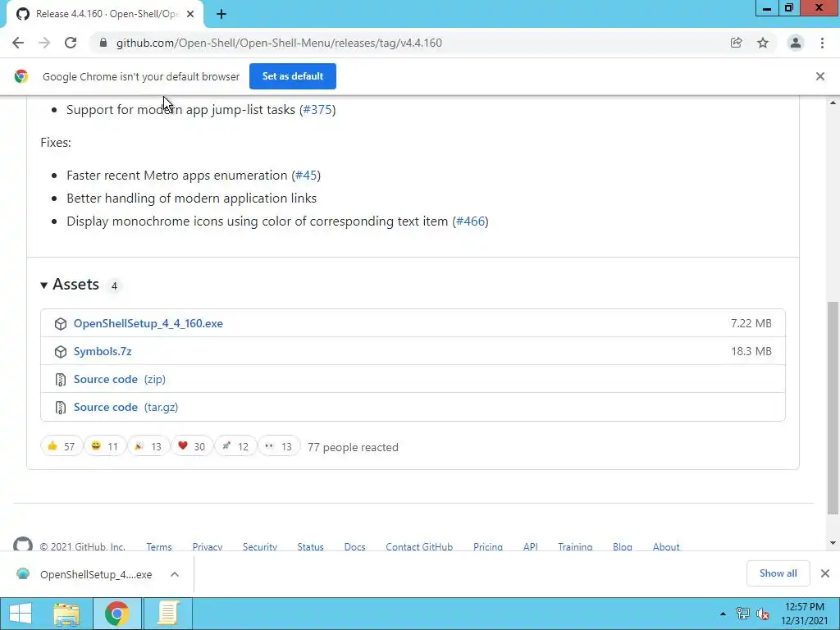The width and height of the screenshot is (840, 630).
Task: Toggle the heart reaction with 30
Action: (x=191, y=446)
